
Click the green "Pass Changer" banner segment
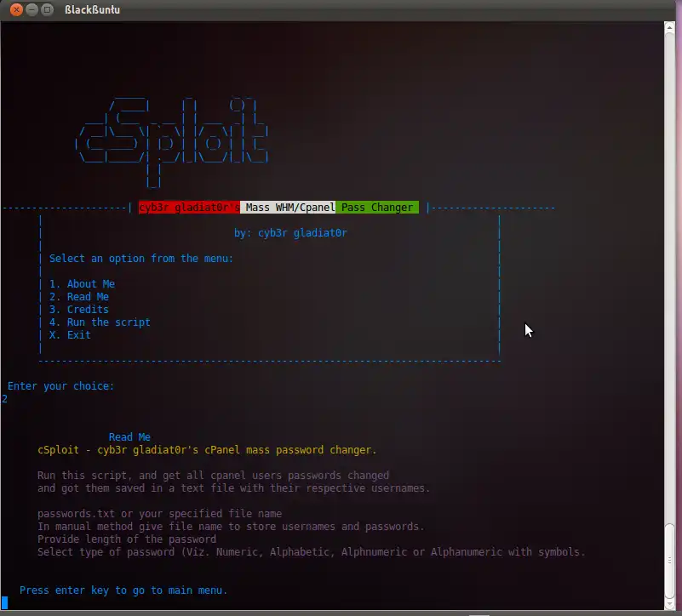pos(377,208)
